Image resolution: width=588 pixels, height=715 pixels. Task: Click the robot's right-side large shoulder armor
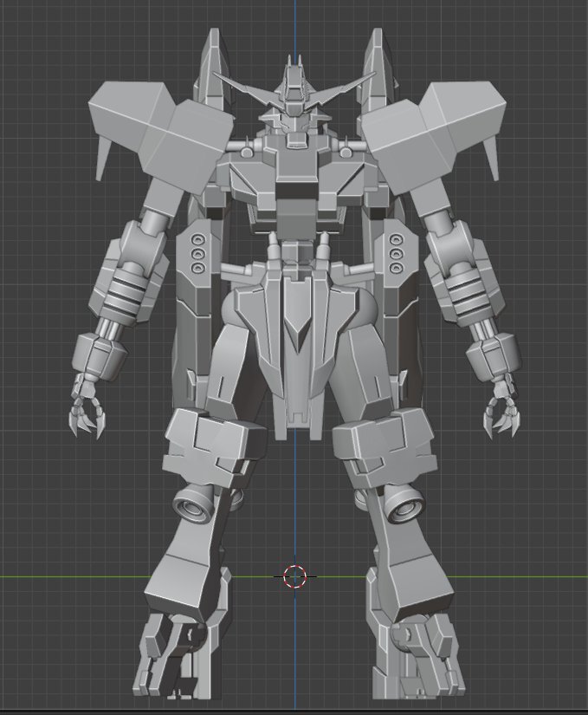[434, 137]
